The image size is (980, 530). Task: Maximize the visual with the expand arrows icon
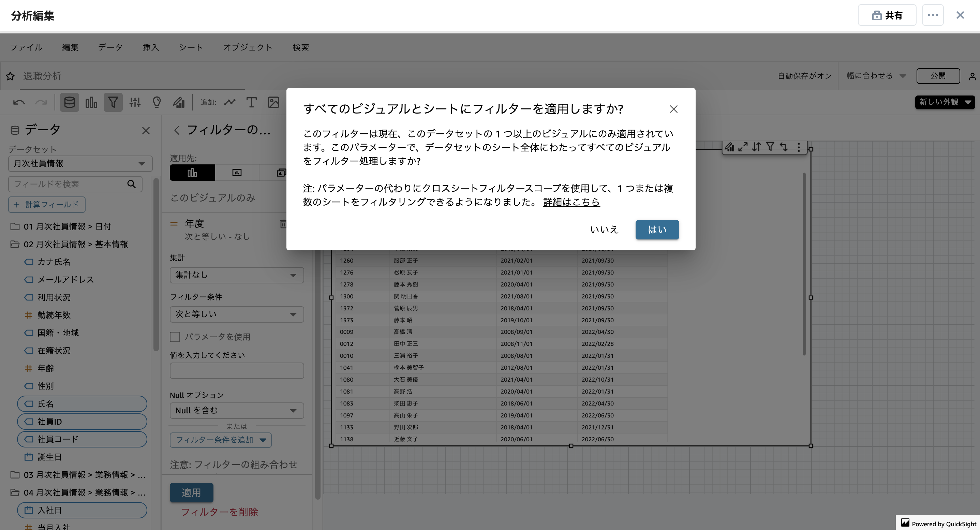pos(742,147)
